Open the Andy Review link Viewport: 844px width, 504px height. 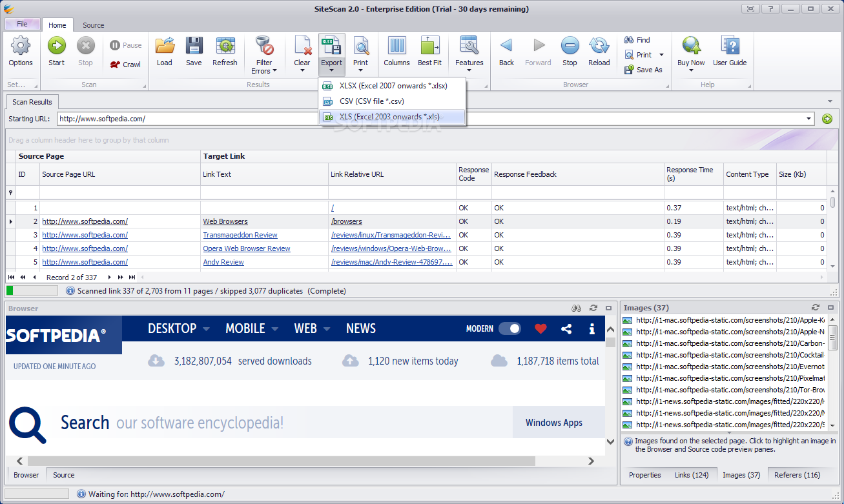[x=223, y=262]
